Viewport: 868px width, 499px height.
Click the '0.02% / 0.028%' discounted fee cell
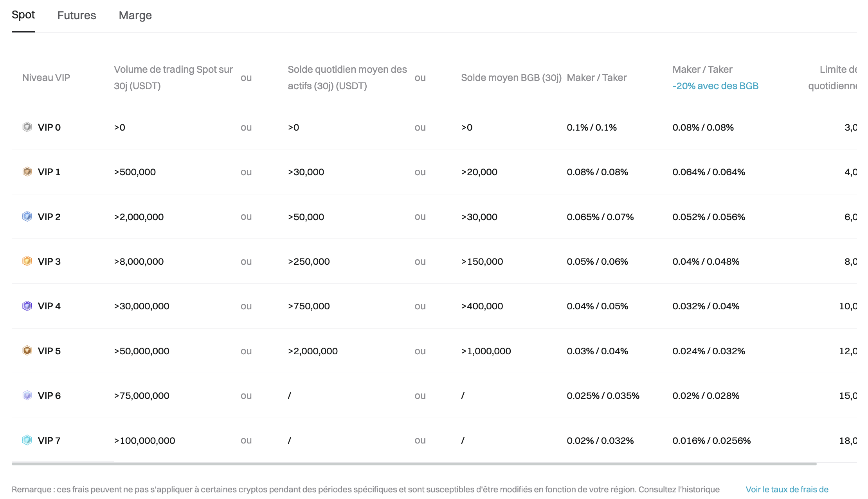tap(706, 395)
